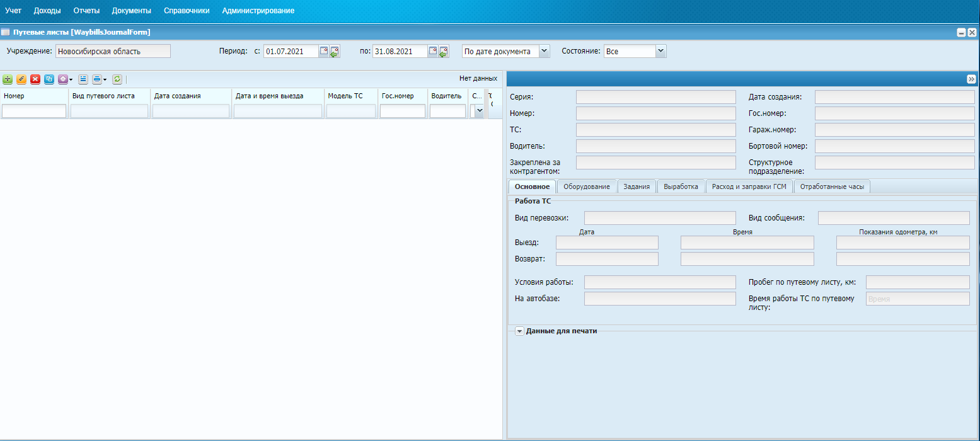Click Гос.номер column filter field
The height and width of the screenshot is (441, 980).
pos(403,111)
